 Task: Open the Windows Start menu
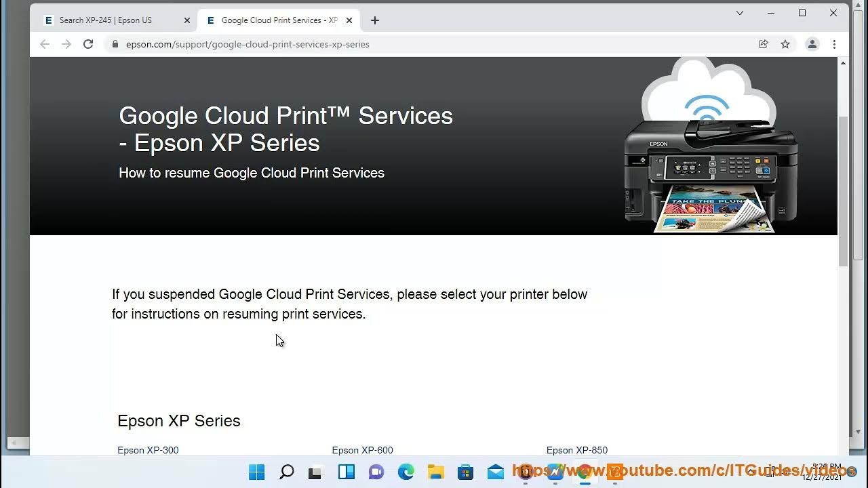click(x=256, y=472)
